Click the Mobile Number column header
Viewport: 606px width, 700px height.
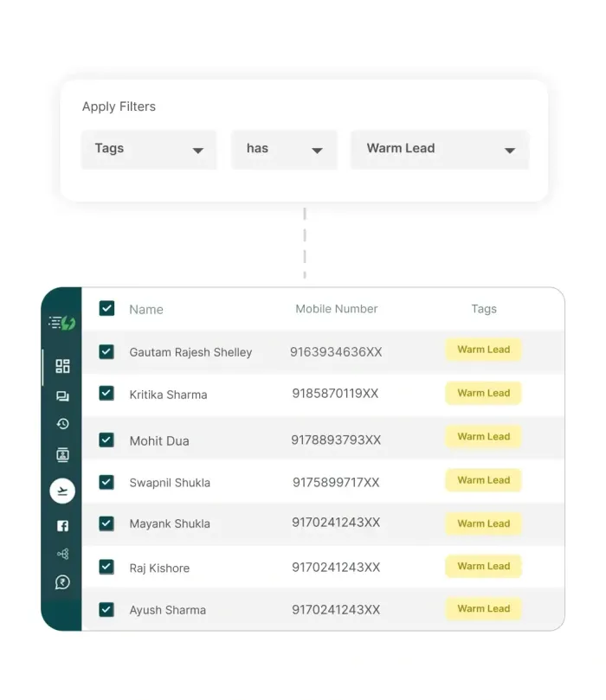click(336, 309)
